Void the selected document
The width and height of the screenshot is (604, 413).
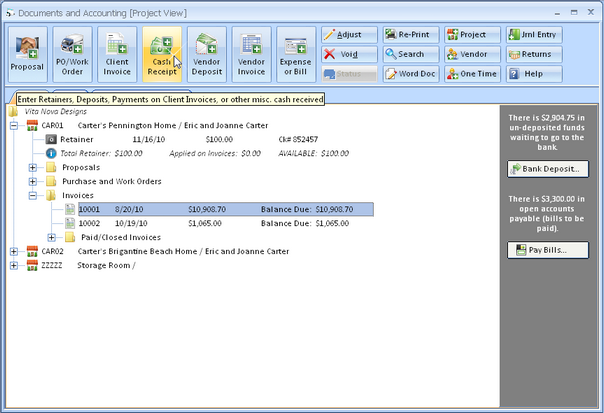349,54
